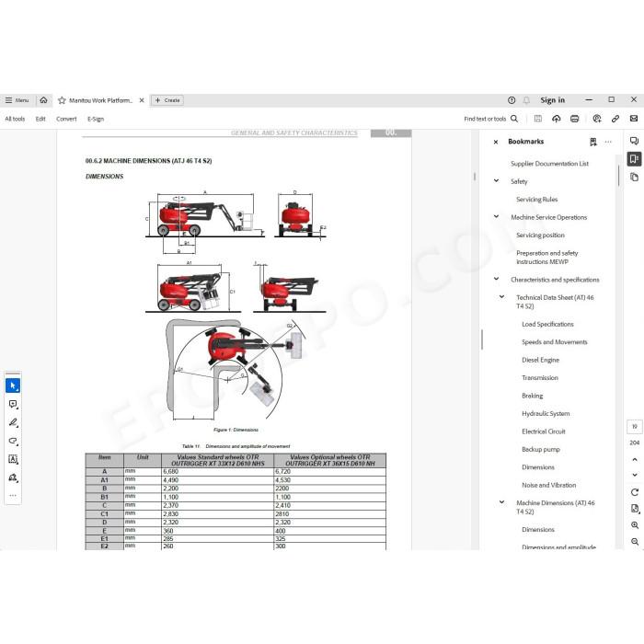Select the arrow selection tool
The height and width of the screenshot is (644, 644).
13,385
